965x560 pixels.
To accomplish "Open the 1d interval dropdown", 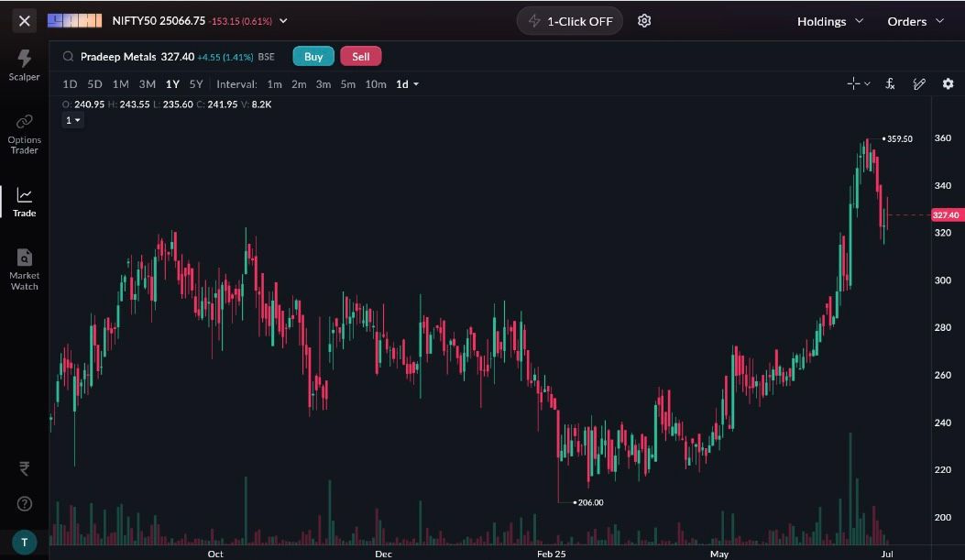I will pos(407,84).
